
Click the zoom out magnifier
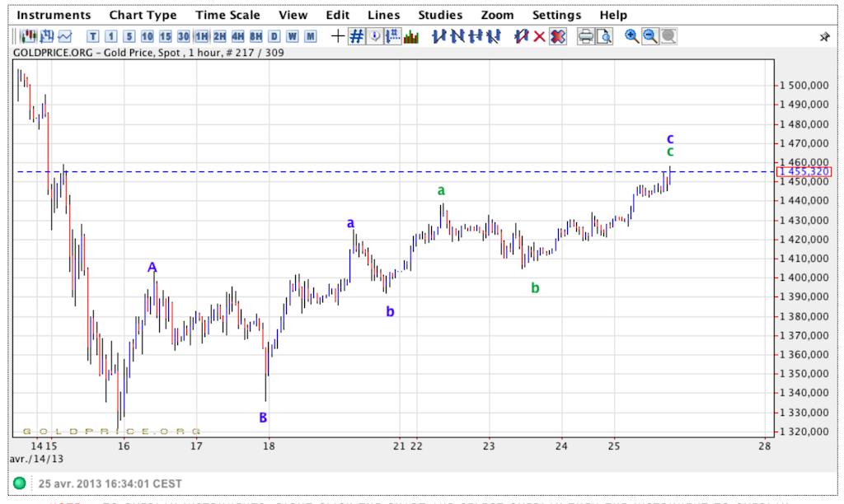650,36
